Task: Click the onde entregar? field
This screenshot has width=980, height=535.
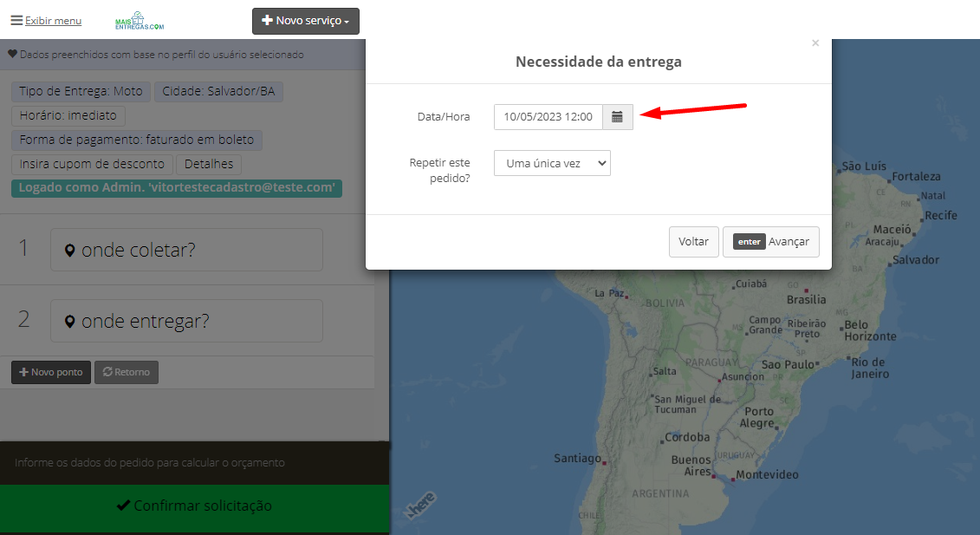Action: 186,321
